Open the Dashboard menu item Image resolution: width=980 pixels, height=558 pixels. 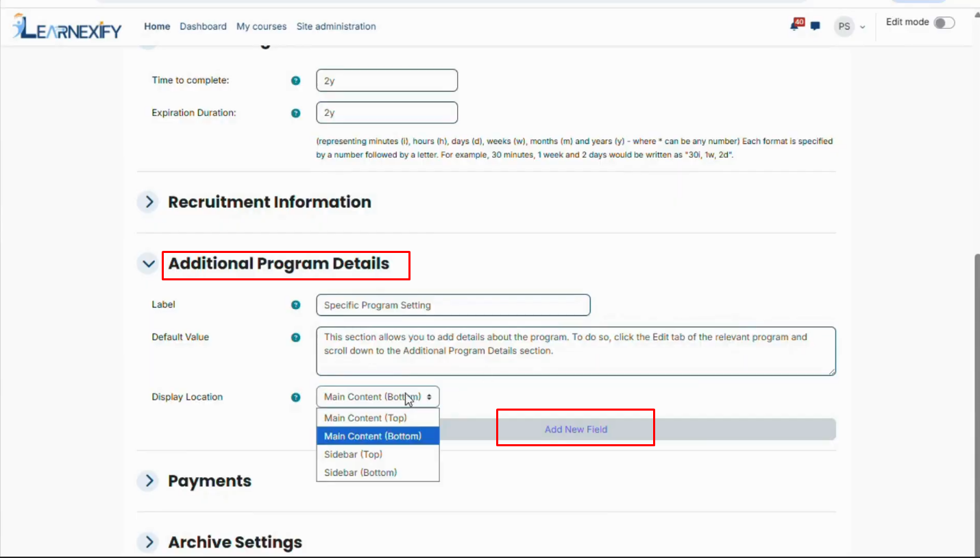click(203, 27)
